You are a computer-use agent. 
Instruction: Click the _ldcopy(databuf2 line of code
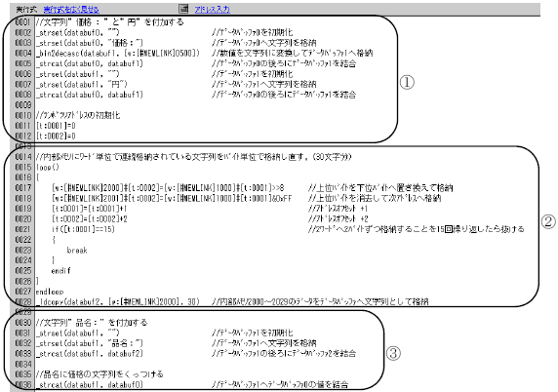[118, 302]
